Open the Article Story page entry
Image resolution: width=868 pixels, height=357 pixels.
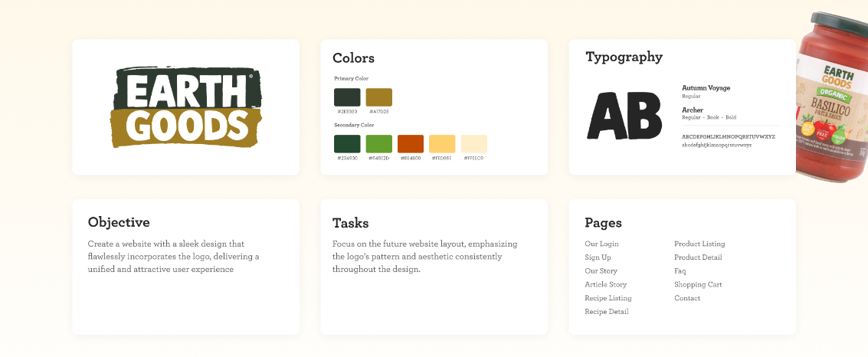point(605,284)
